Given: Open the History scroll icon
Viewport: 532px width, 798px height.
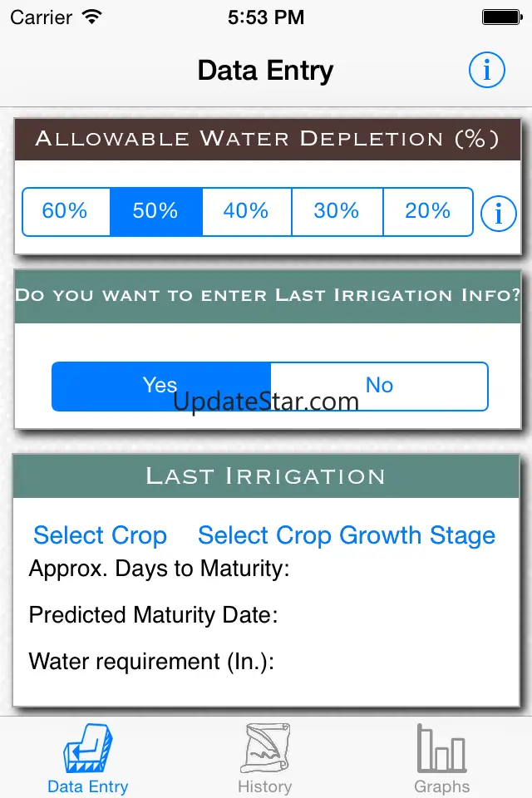Looking at the screenshot, I should (265, 749).
